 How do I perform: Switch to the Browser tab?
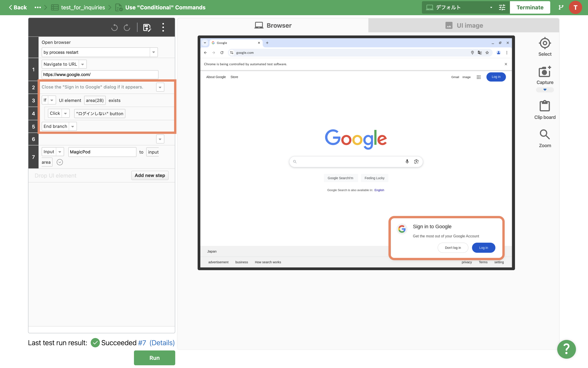[x=273, y=25]
